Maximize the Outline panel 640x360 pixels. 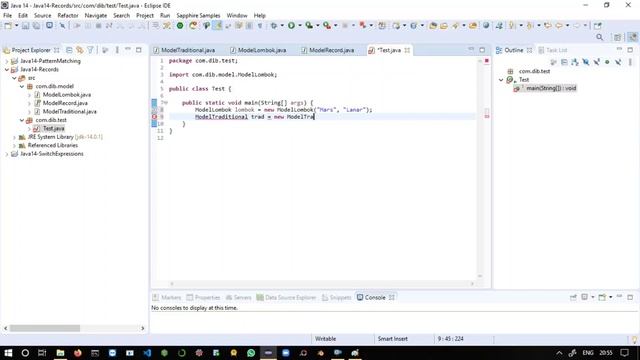630,50
